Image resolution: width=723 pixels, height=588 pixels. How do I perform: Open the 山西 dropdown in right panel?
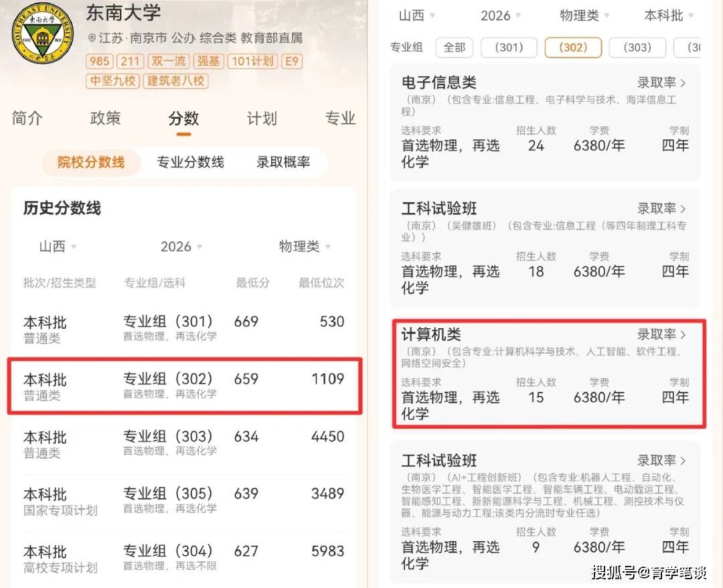pyautogui.click(x=417, y=15)
